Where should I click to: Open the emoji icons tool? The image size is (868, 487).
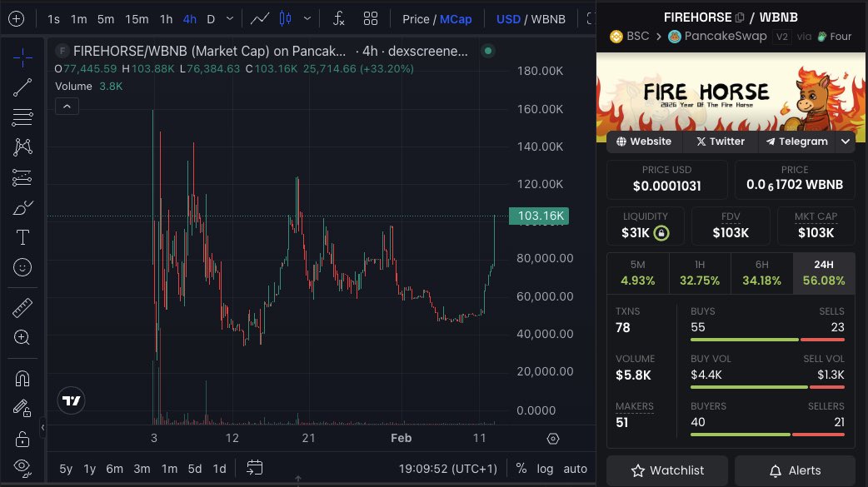tap(22, 268)
